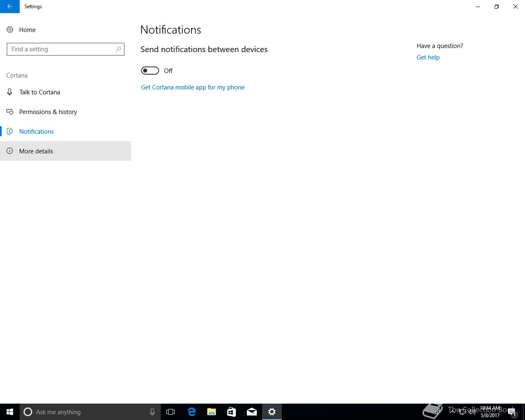Viewport: 525px width, 420px height.
Task: Launch Microsoft Edge from the taskbar
Action: coord(192,412)
